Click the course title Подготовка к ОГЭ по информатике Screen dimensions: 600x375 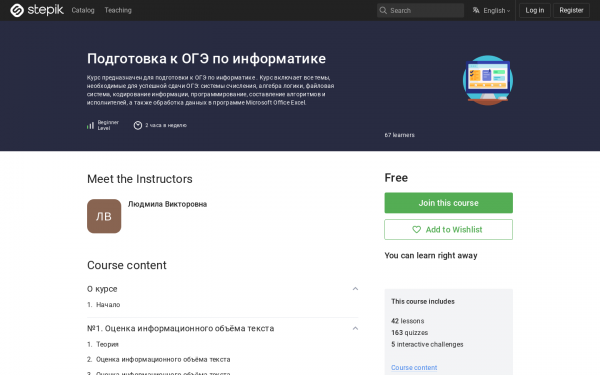tap(206, 59)
